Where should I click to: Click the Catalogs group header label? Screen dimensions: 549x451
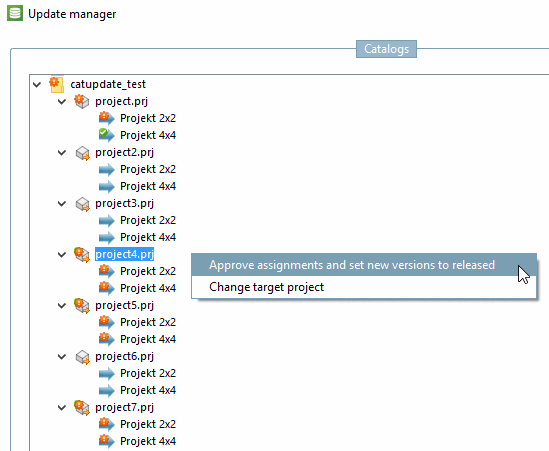[x=386, y=49]
